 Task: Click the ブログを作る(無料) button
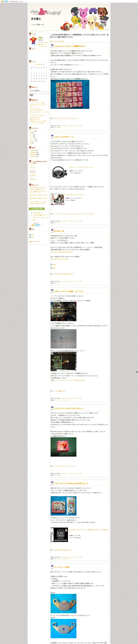(x=37, y=209)
